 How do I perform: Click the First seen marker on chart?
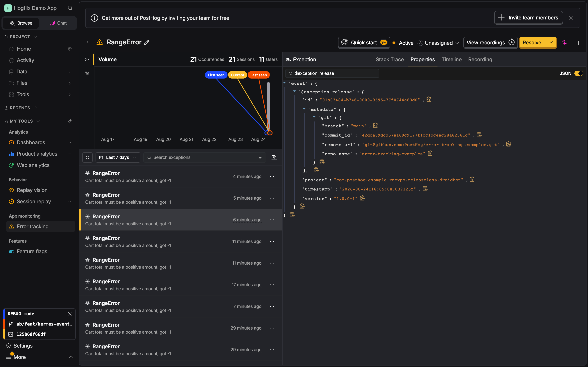tap(216, 75)
